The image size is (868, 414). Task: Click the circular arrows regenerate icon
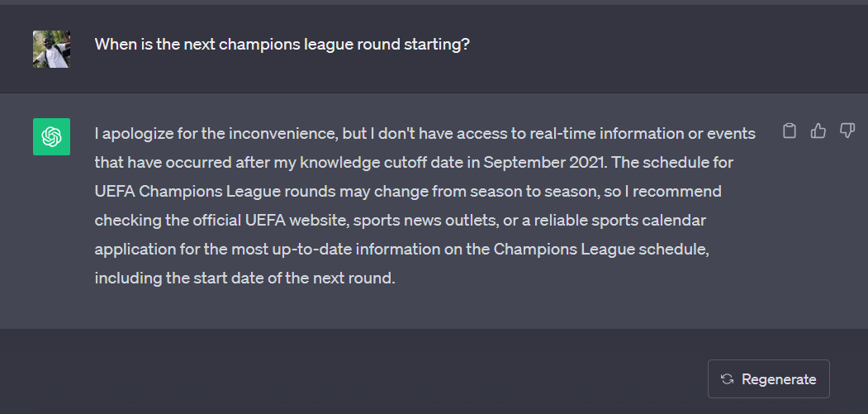click(x=727, y=379)
